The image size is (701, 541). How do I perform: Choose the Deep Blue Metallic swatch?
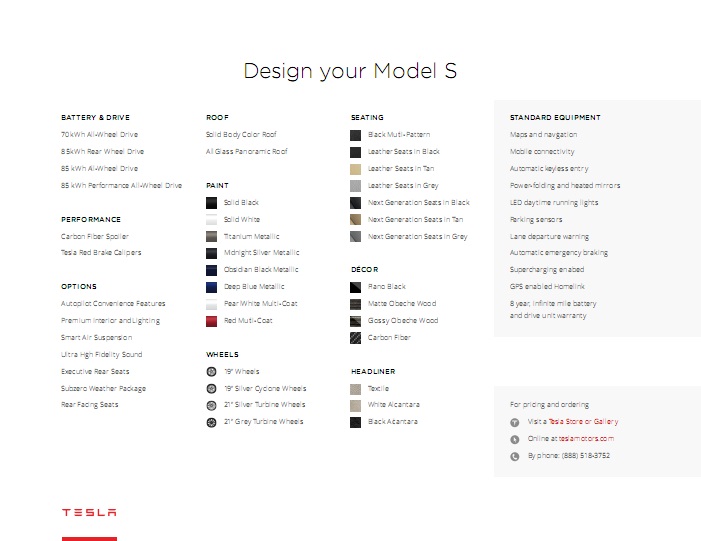point(211,287)
